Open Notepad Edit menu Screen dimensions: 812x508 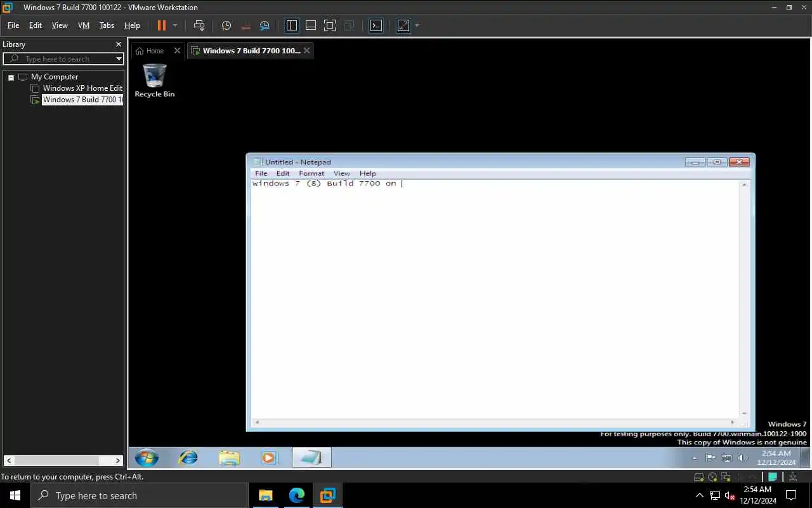click(x=283, y=173)
